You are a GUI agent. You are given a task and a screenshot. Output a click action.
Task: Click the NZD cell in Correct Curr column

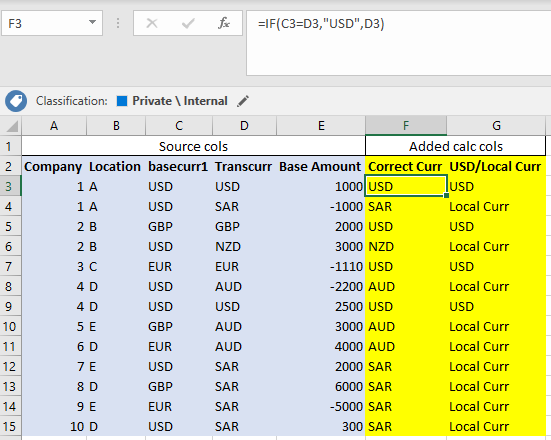(406, 246)
